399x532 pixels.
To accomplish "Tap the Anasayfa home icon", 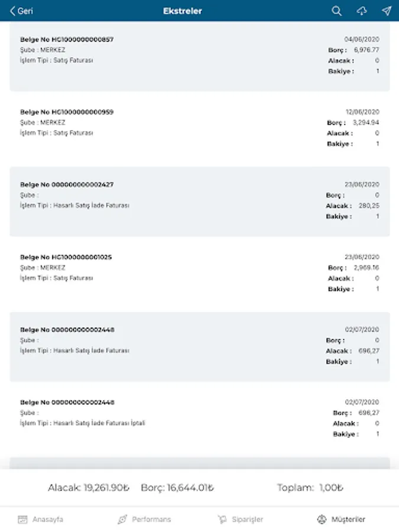I will (23, 520).
